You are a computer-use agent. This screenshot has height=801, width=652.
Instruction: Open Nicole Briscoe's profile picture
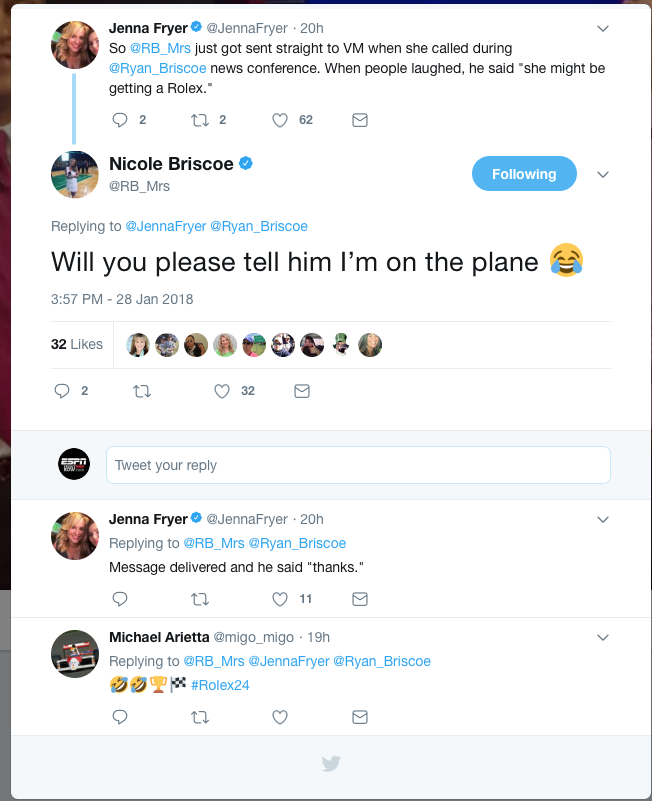pyautogui.click(x=75, y=175)
